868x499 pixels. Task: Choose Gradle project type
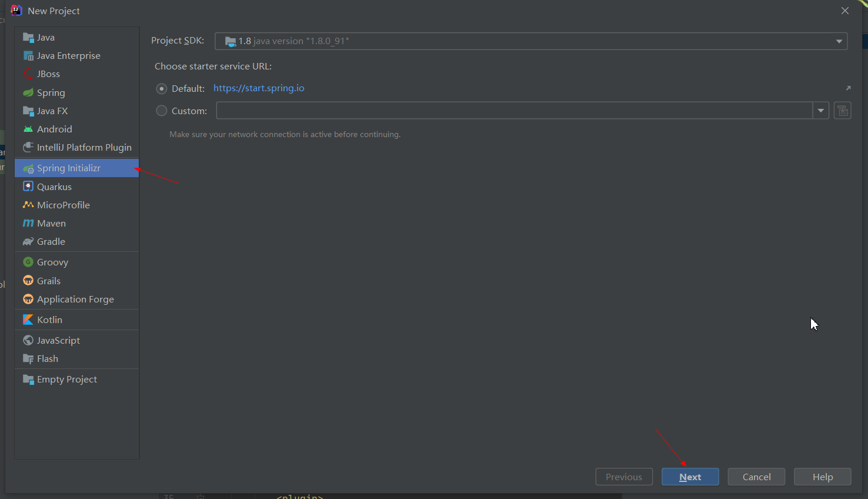76,241
